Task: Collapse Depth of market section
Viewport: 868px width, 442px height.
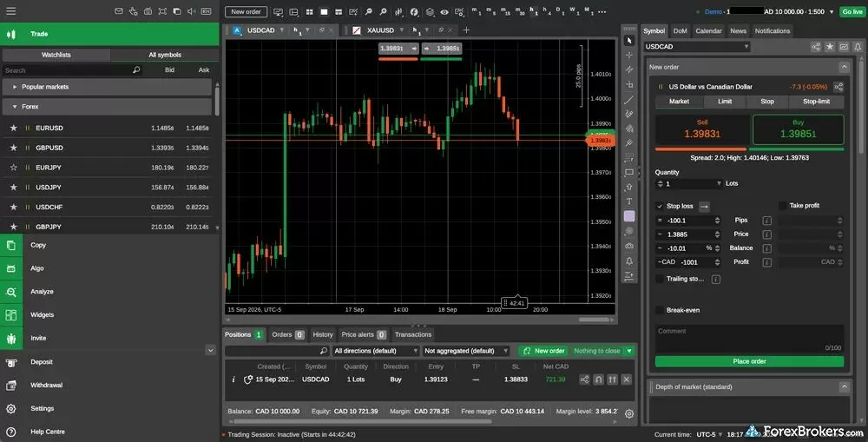Action: 844,386
